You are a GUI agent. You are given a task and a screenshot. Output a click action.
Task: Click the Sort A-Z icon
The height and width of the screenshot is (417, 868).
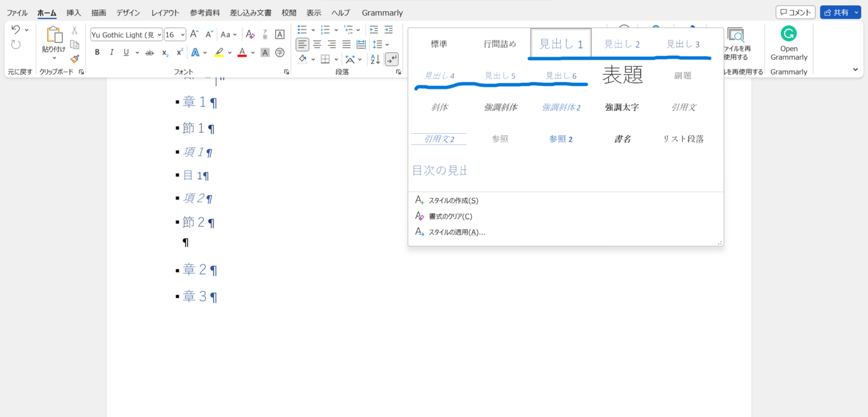coord(375,59)
